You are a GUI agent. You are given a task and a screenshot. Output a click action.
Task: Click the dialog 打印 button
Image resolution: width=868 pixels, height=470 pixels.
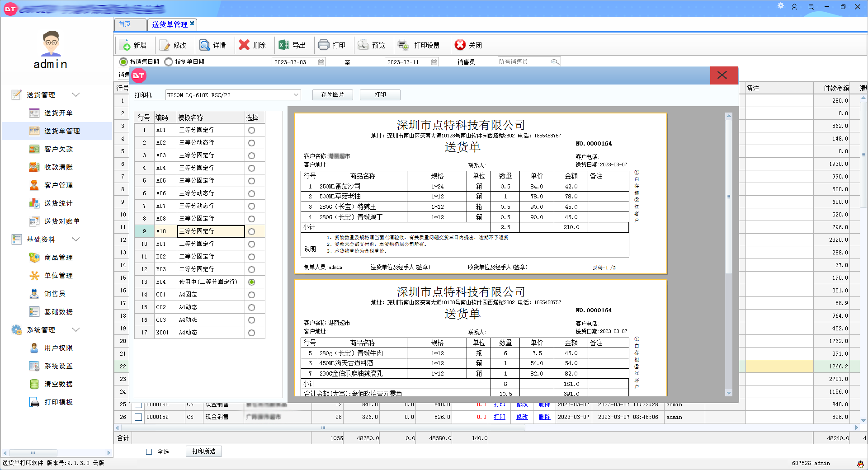coord(380,95)
